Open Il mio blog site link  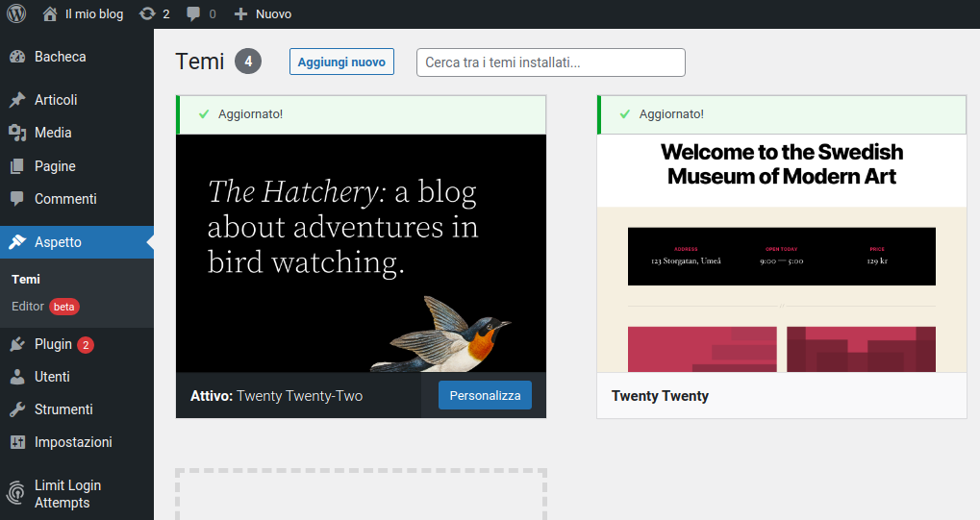(x=93, y=13)
